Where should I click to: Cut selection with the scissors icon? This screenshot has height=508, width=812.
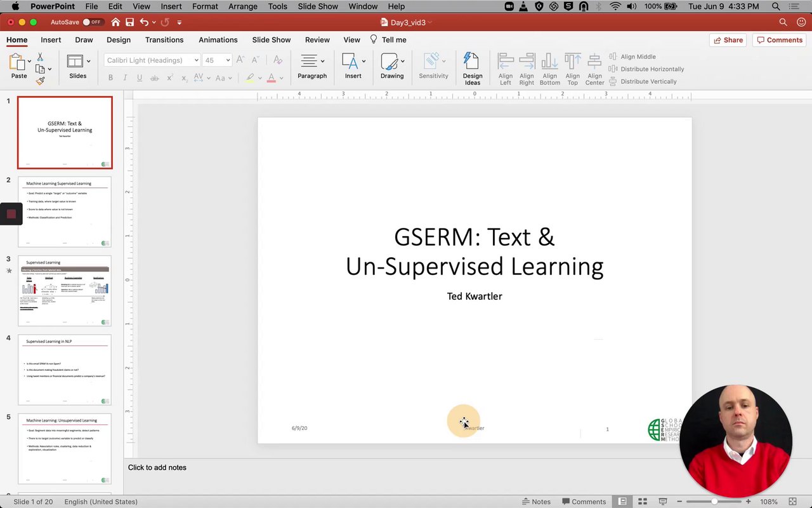click(40, 57)
